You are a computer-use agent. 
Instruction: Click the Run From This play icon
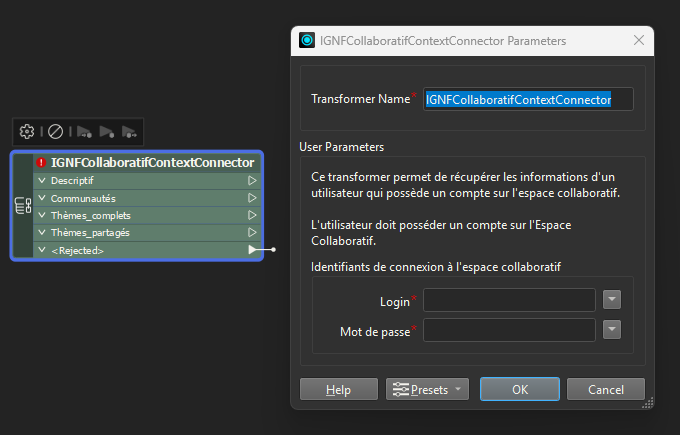(129, 131)
